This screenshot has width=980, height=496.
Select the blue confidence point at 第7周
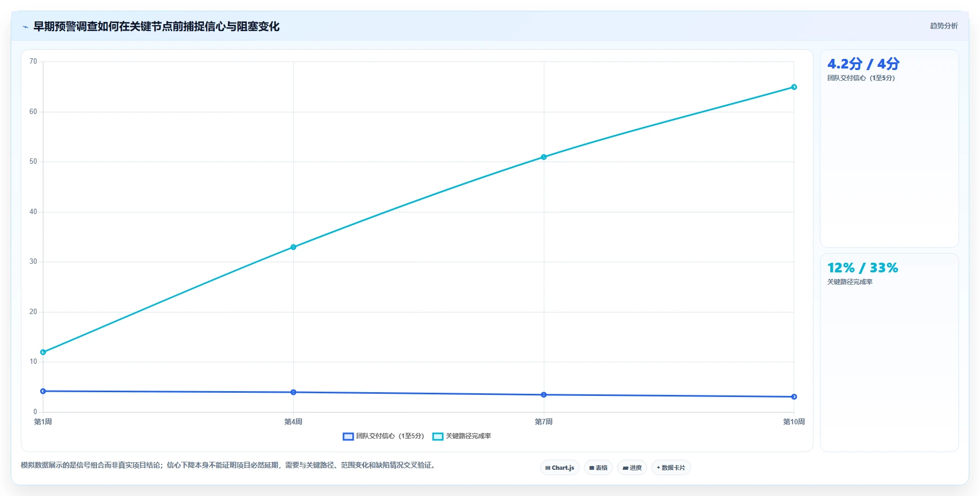(544, 395)
